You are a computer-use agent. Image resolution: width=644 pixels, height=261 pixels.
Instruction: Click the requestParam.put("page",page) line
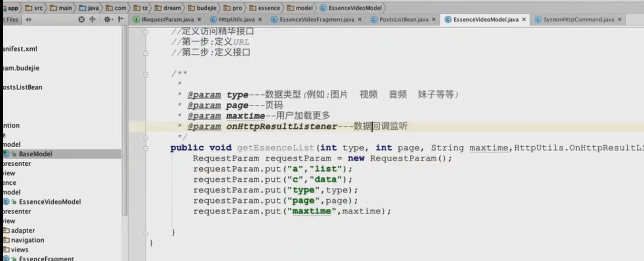click(276, 201)
